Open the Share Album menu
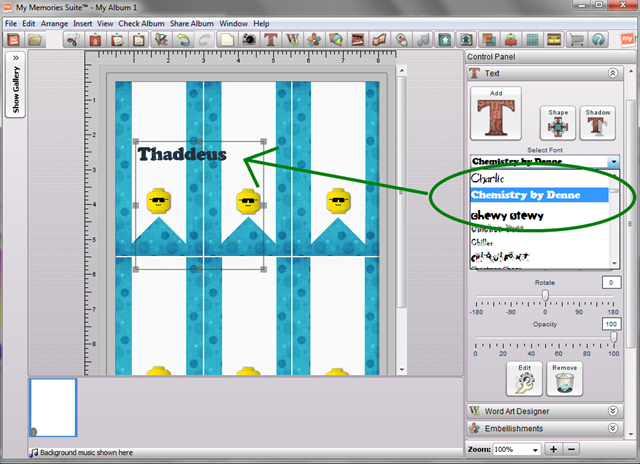Screen dimensions: 640x464 pos(192,24)
